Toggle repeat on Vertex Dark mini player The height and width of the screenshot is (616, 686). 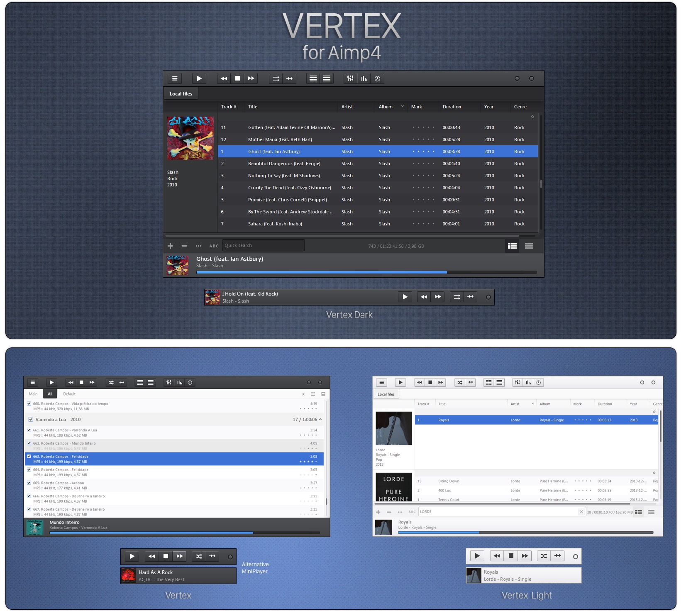tap(457, 297)
